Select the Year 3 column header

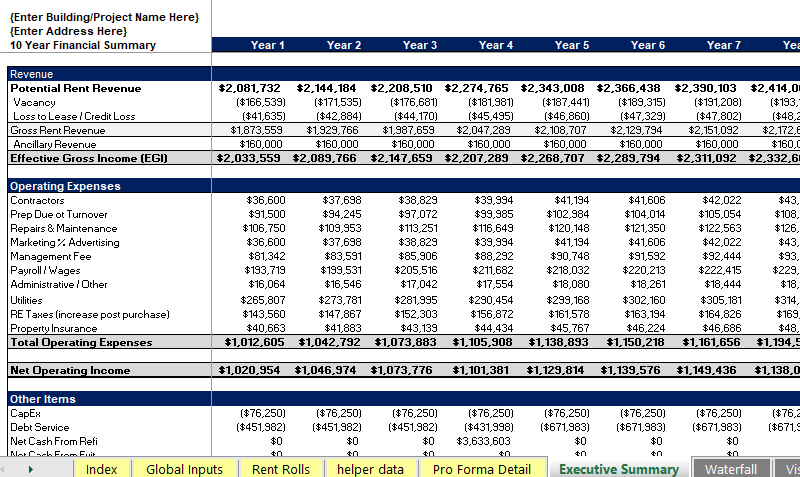coord(419,45)
